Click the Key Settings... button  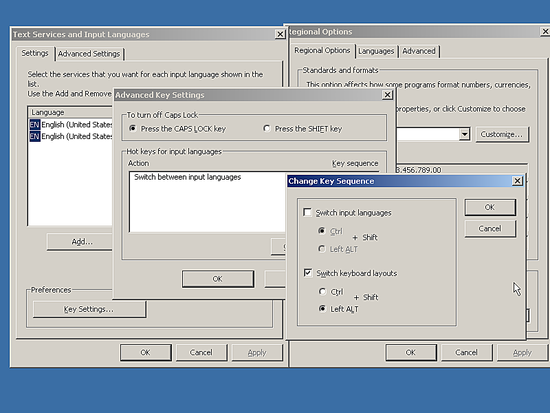click(x=89, y=309)
